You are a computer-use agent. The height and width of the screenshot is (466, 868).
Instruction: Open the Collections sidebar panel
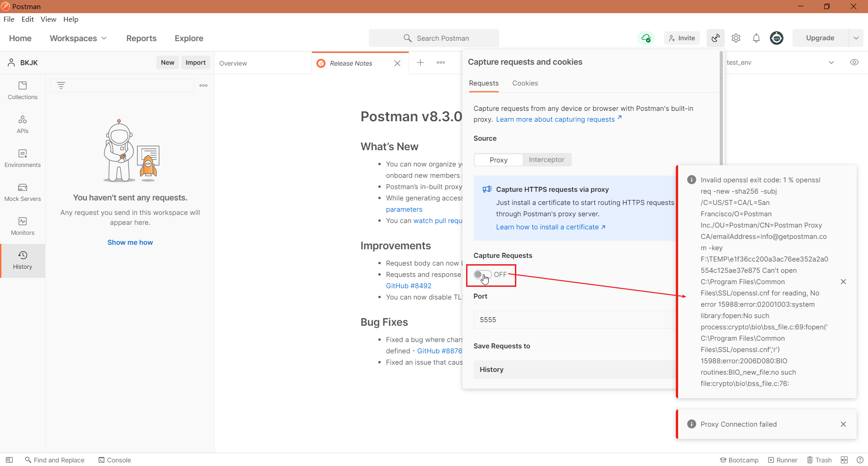[x=22, y=90]
